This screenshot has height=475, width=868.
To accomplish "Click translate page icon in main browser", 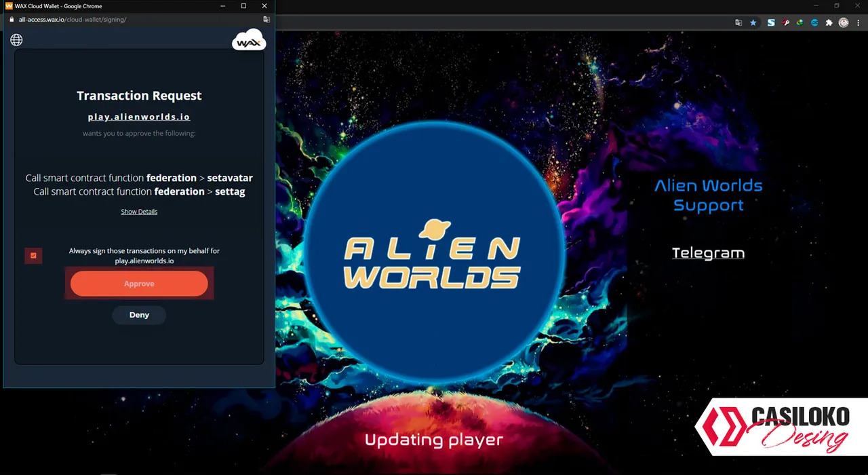I will (738, 22).
